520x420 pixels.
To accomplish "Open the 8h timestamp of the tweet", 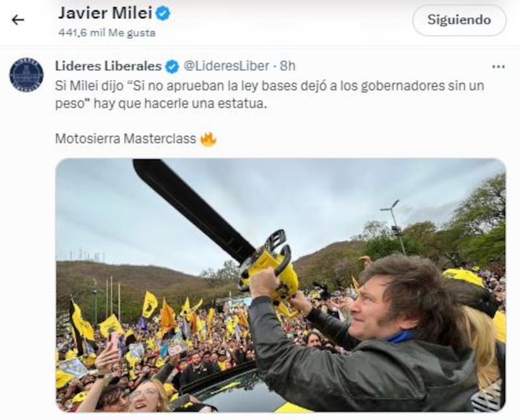I will (x=287, y=66).
